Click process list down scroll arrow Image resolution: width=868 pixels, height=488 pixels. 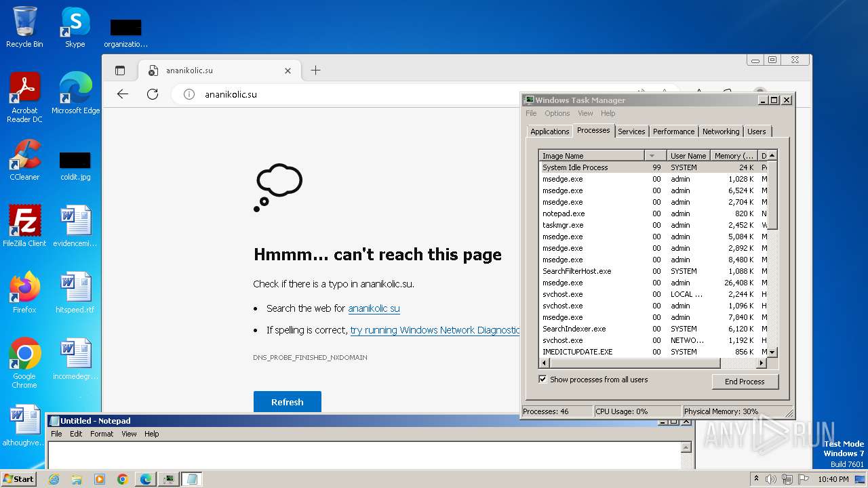(772, 352)
